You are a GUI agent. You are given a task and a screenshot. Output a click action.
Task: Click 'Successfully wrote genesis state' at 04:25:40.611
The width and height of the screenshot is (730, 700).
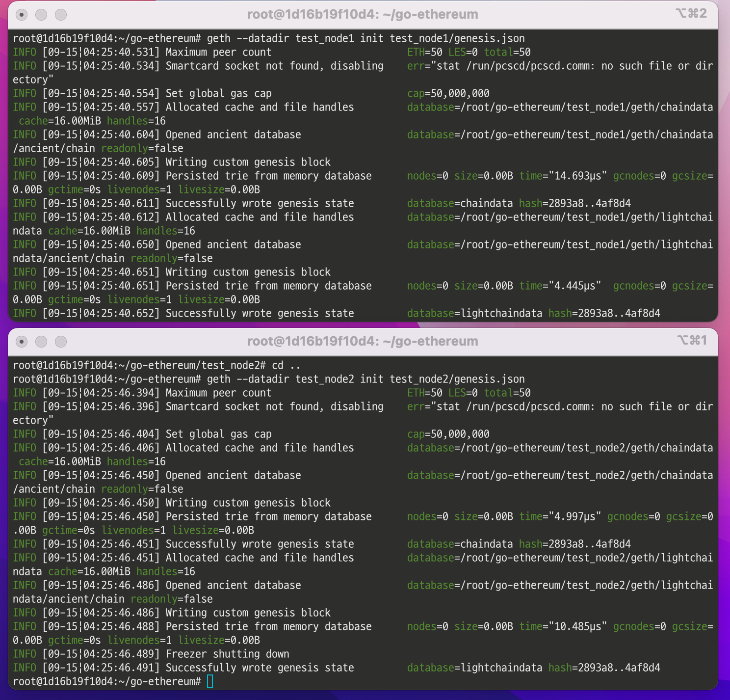pyautogui.click(x=260, y=203)
